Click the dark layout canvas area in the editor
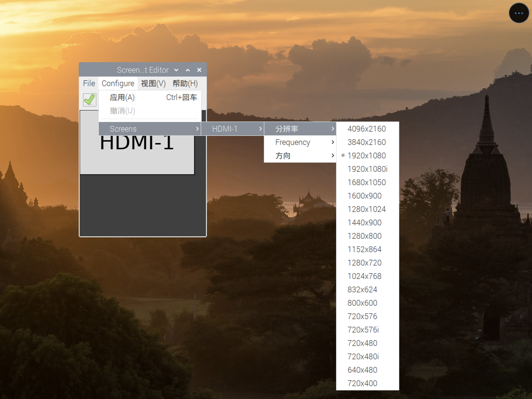532x399 pixels. [143, 206]
